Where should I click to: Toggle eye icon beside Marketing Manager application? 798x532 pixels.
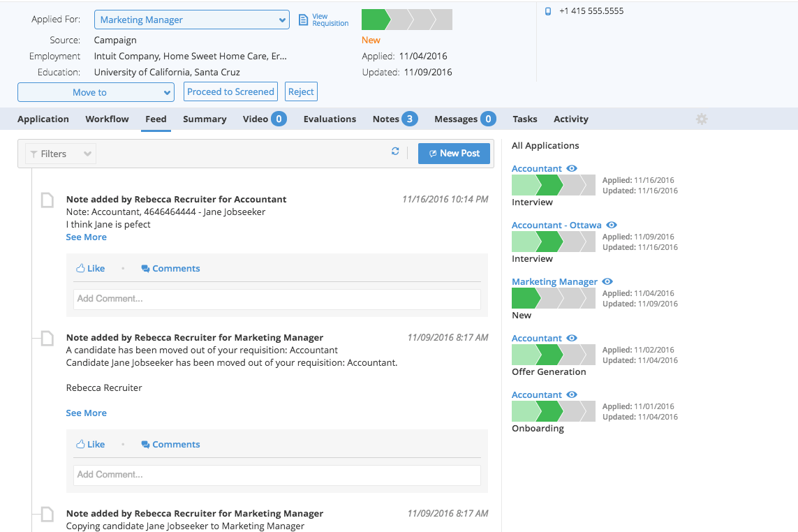point(607,281)
